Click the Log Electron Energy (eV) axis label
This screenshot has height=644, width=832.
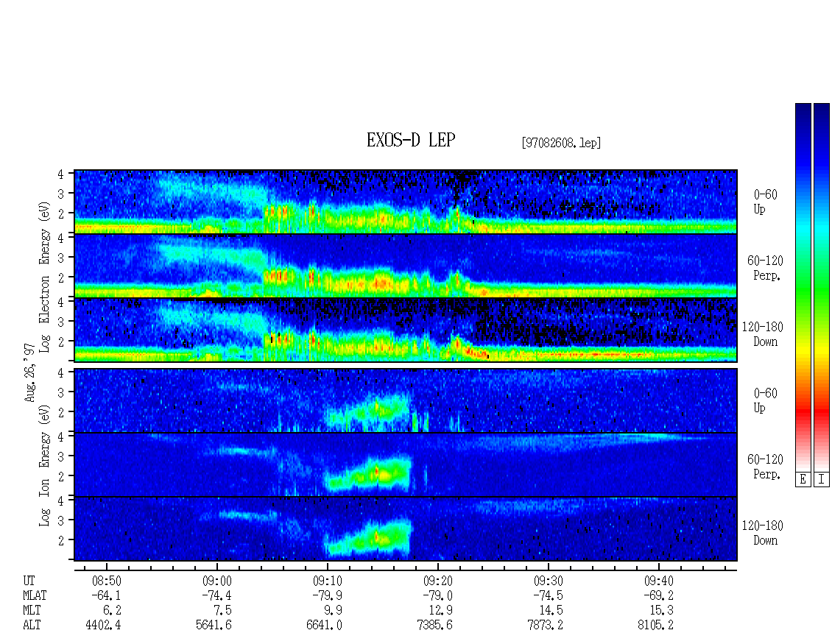coord(45,276)
